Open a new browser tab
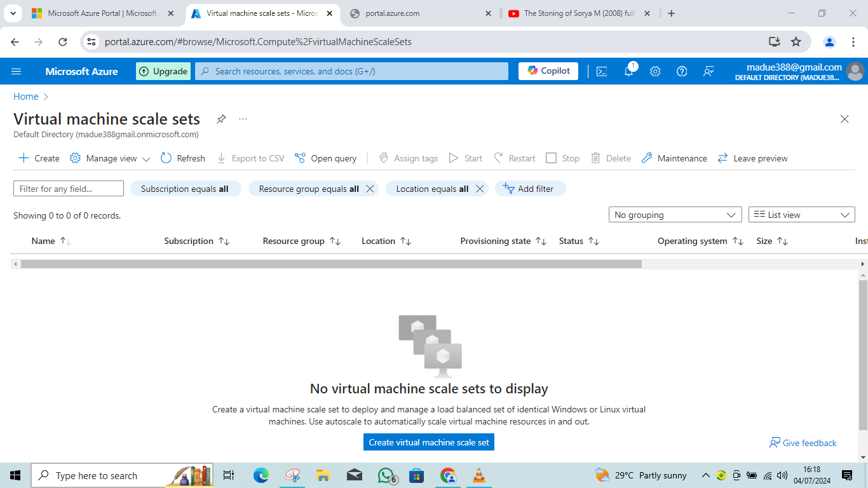The width and height of the screenshot is (868, 488). point(672,13)
